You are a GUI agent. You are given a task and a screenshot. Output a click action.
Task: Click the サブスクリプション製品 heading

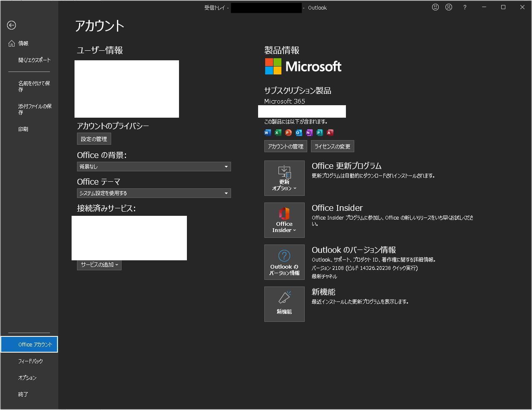point(298,91)
